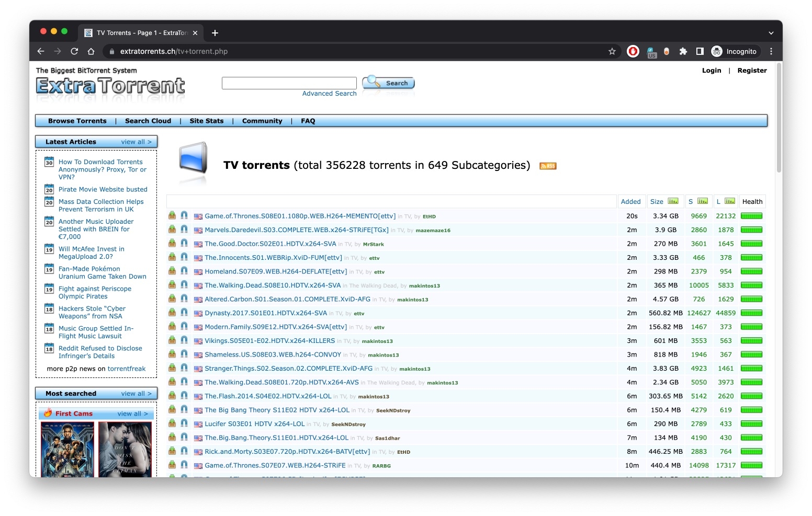Download torrent file for Marvels.Daredevil.S03.COMPLETE
The width and height of the screenshot is (812, 516).
[x=172, y=230]
